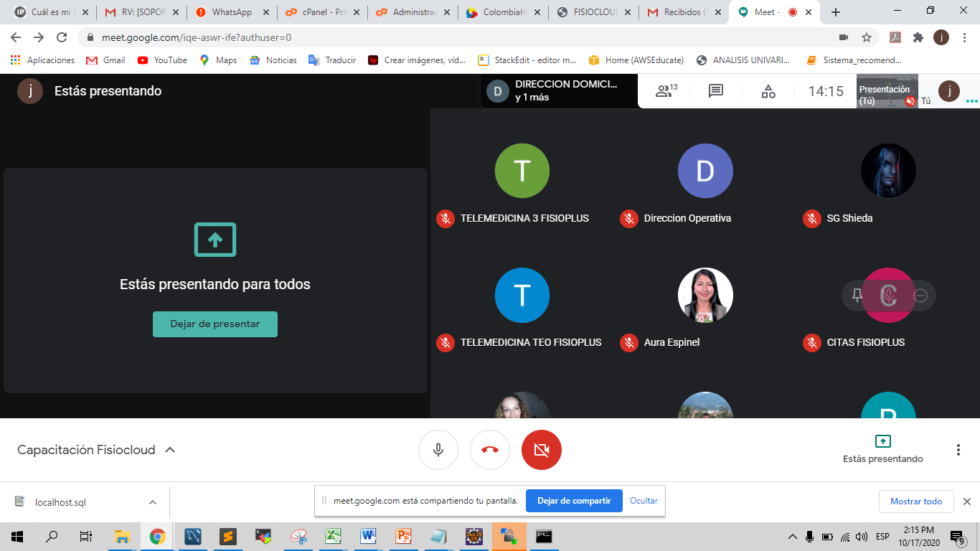The image size is (980, 551).
Task: Click the Dejar de presentar button
Action: [x=215, y=324]
